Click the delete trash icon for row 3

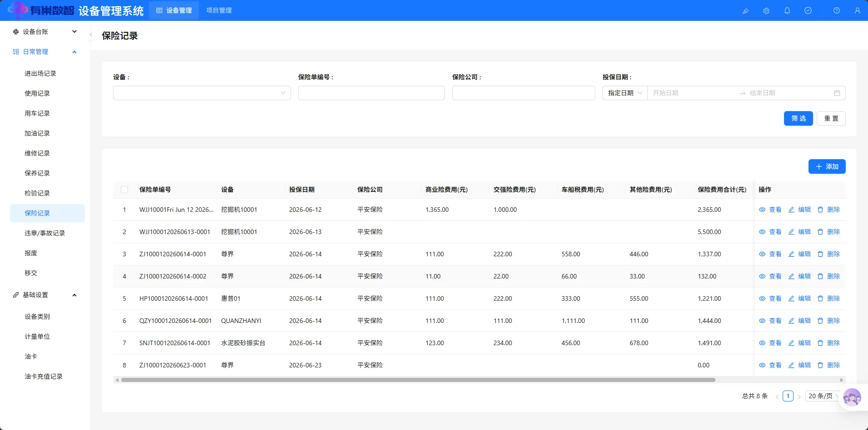tap(820, 254)
